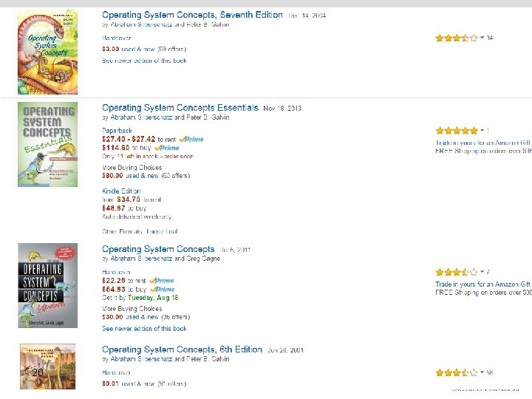Open the 2011 Update edition cover image

[x=47, y=285]
